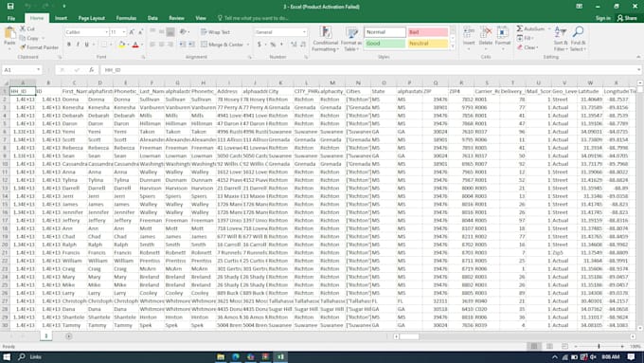Increase font size with the larger A icon
This screenshot has height=363, width=644.
pyautogui.click(x=132, y=32)
